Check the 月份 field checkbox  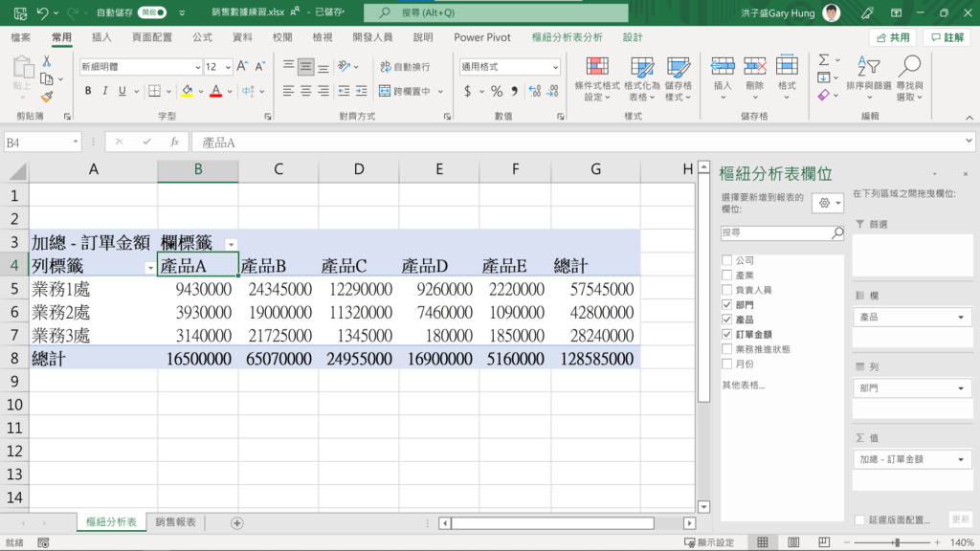pyautogui.click(x=727, y=364)
